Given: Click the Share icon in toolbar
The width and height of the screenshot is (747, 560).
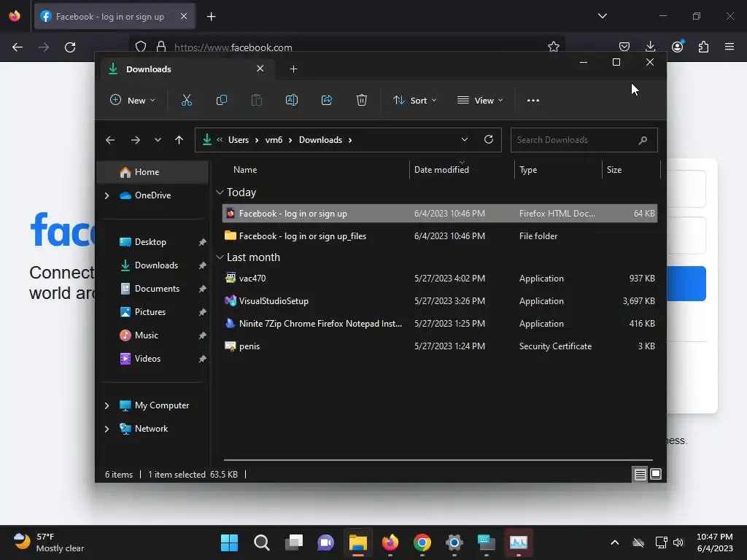Looking at the screenshot, I should (x=327, y=101).
